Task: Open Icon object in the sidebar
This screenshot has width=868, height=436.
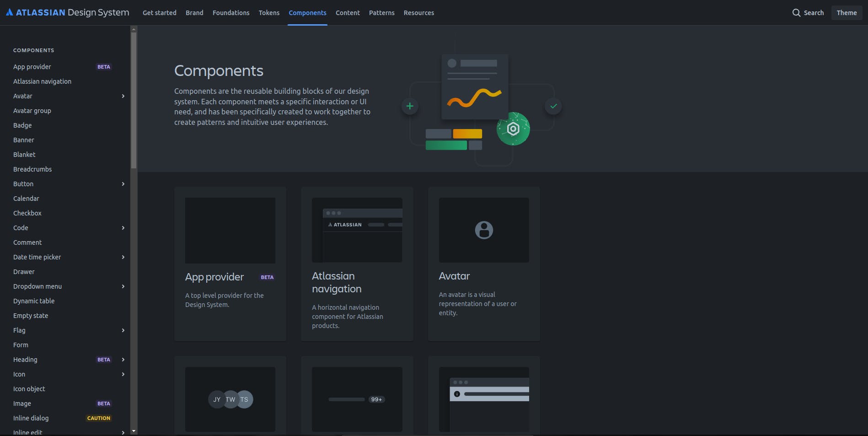Action: coord(29,389)
